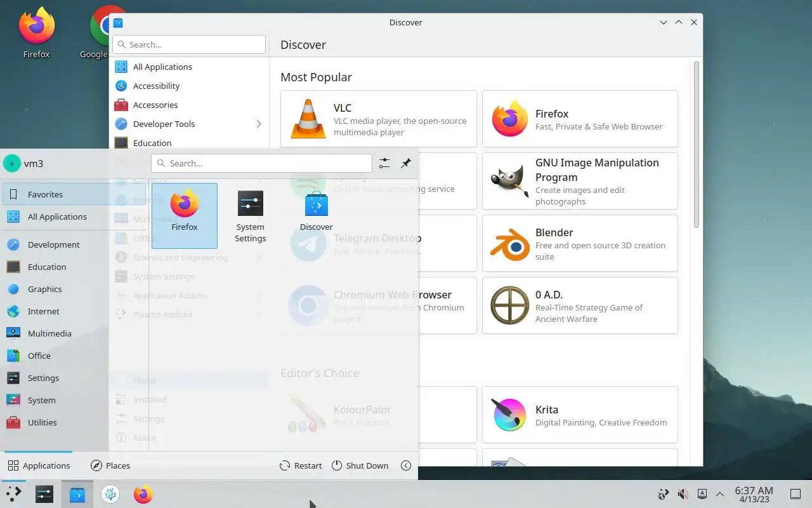Click the show desktop button in panel
Screen dimensions: 812x508
[795, 494]
